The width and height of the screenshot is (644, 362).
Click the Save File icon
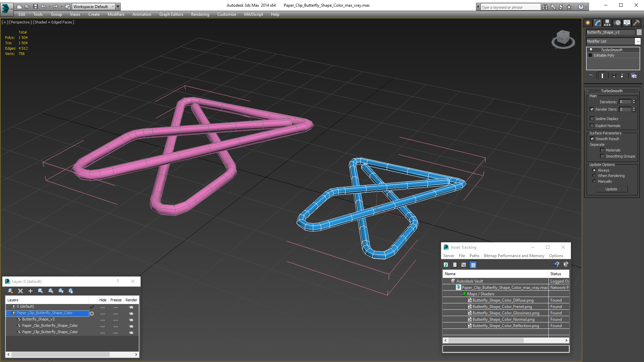pos(36,6)
